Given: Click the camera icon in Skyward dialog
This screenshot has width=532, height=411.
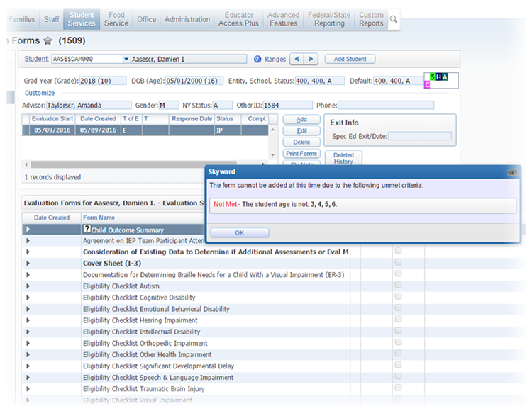Looking at the screenshot, I should [512, 172].
